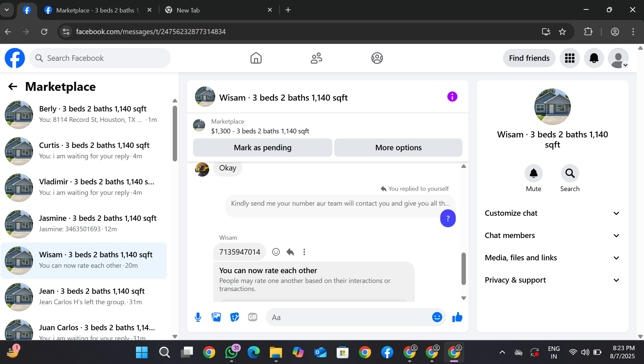Open the account profile avatar menu
The image size is (644, 364).
click(618, 58)
